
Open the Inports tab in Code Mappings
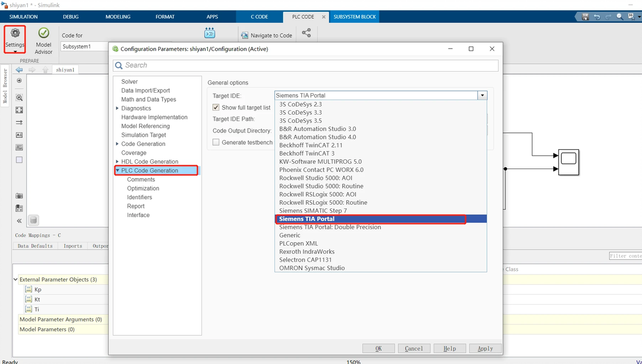73,246
